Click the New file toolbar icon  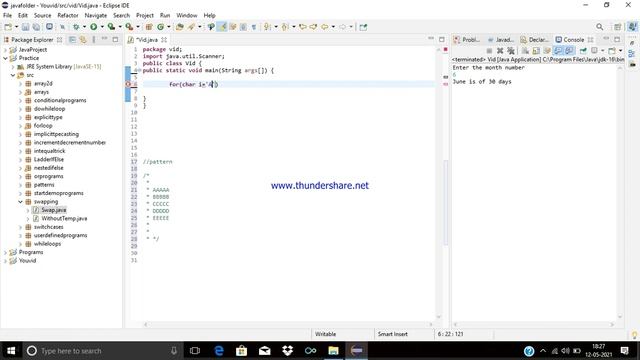click(x=8, y=27)
